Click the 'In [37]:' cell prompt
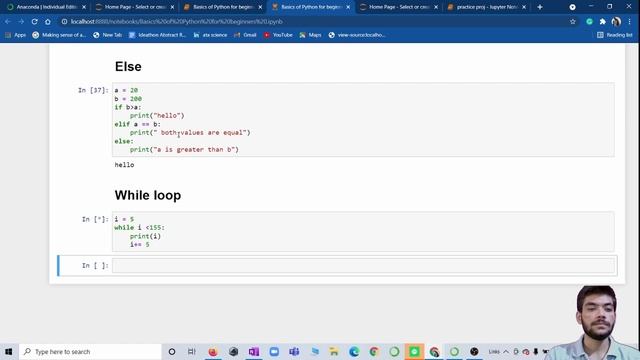Viewport: 640px width, 360px height. 93,90
